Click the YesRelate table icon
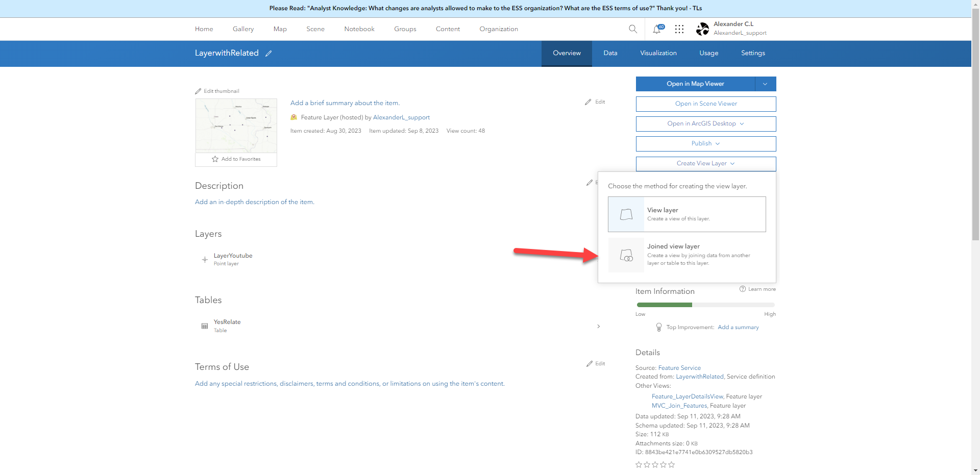The width and height of the screenshot is (980, 475). tap(204, 326)
